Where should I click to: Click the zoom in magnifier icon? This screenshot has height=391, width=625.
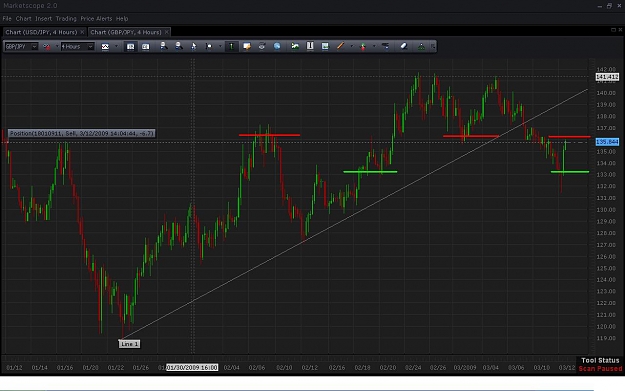click(x=163, y=46)
